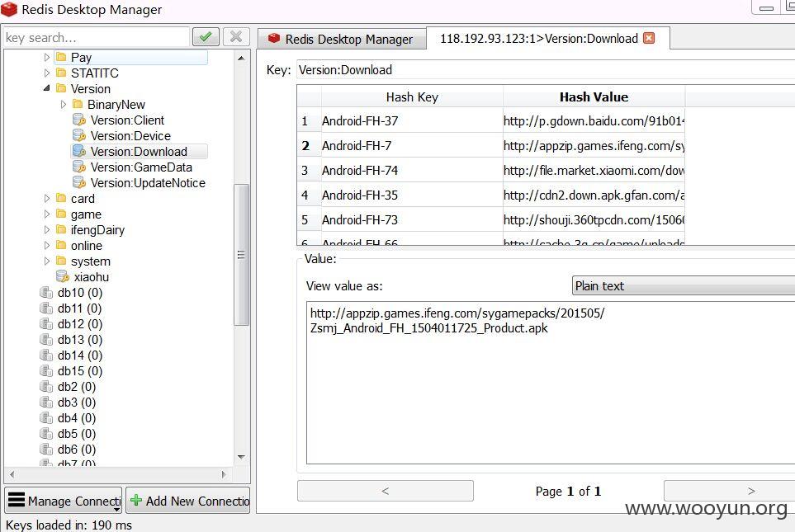
Task: Click the key search input field
Action: pyautogui.click(x=97, y=37)
